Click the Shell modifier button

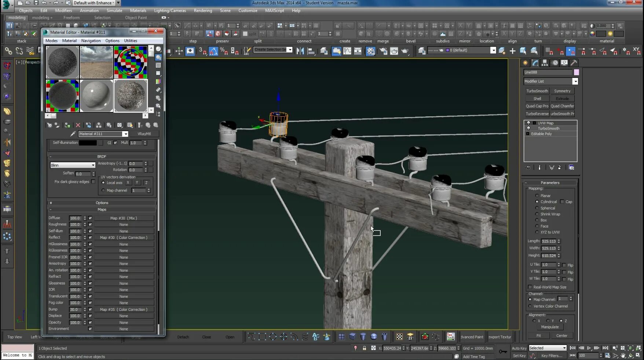[x=537, y=99]
